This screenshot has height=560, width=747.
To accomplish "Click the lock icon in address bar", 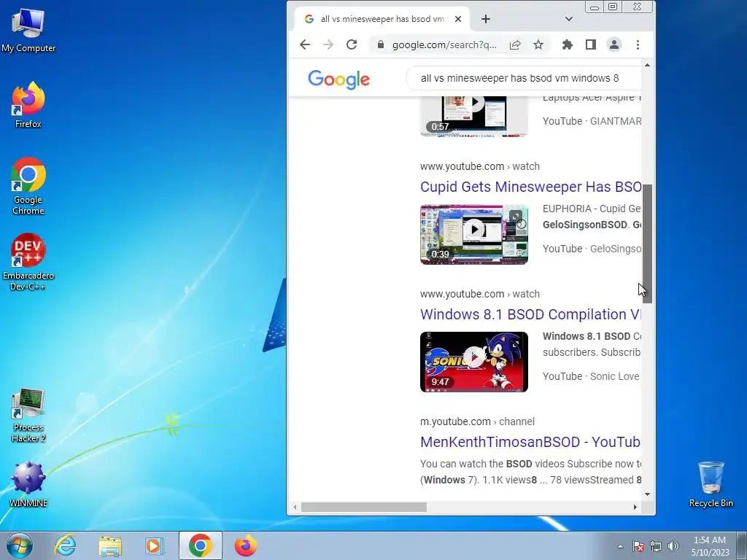I will tap(380, 44).
